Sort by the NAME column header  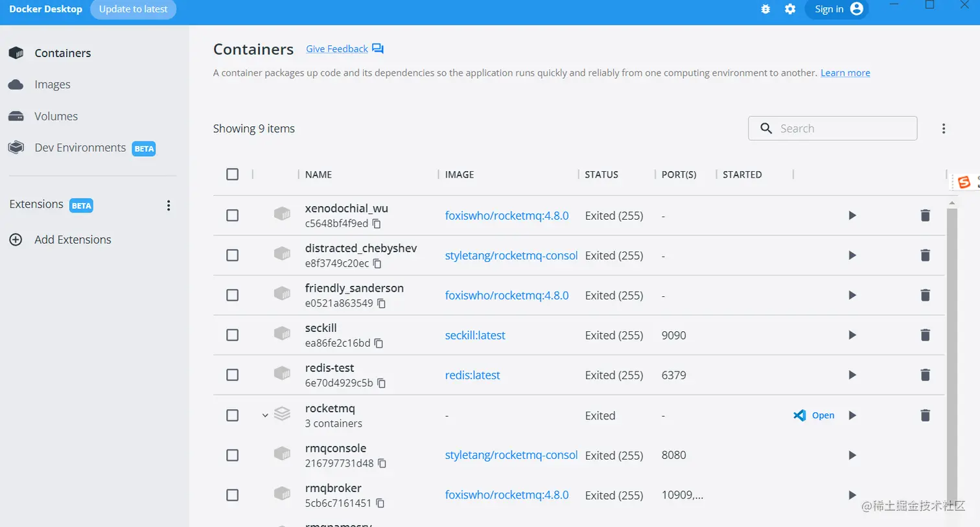(318, 174)
